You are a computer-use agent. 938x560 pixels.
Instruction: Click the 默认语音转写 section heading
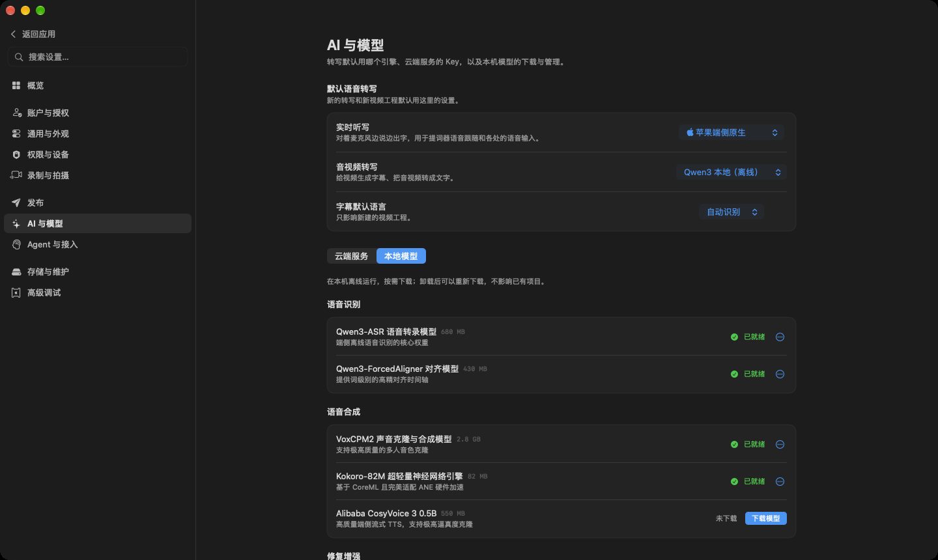352,89
